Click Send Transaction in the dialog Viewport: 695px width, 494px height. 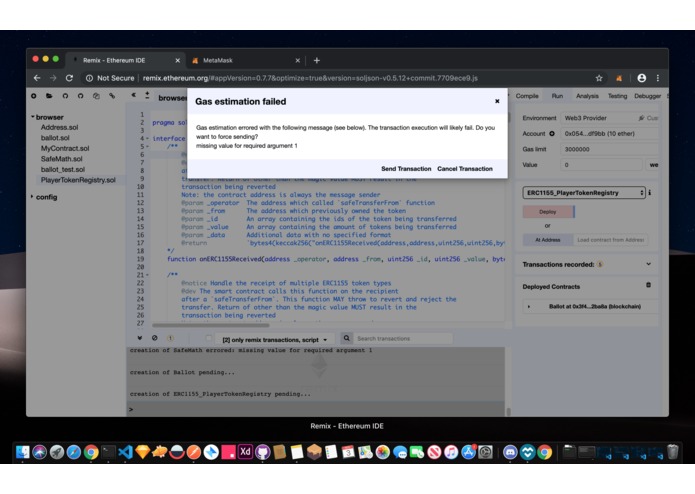point(406,169)
